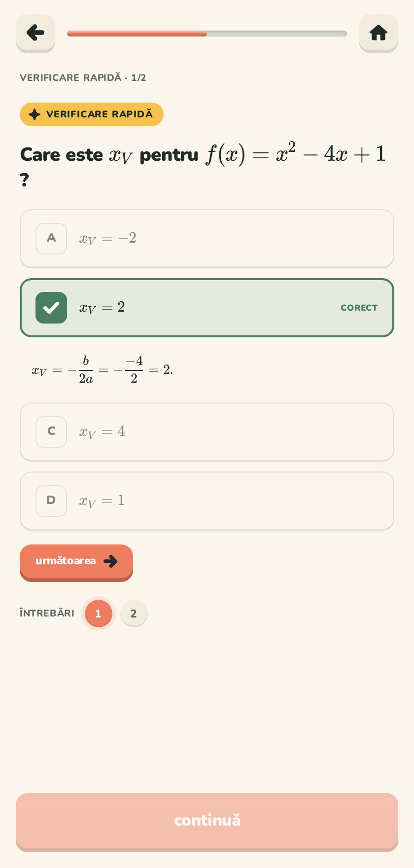The image size is (414, 868).
Task: Click the letter D answer badge
Action: click(x=51, y=501)
